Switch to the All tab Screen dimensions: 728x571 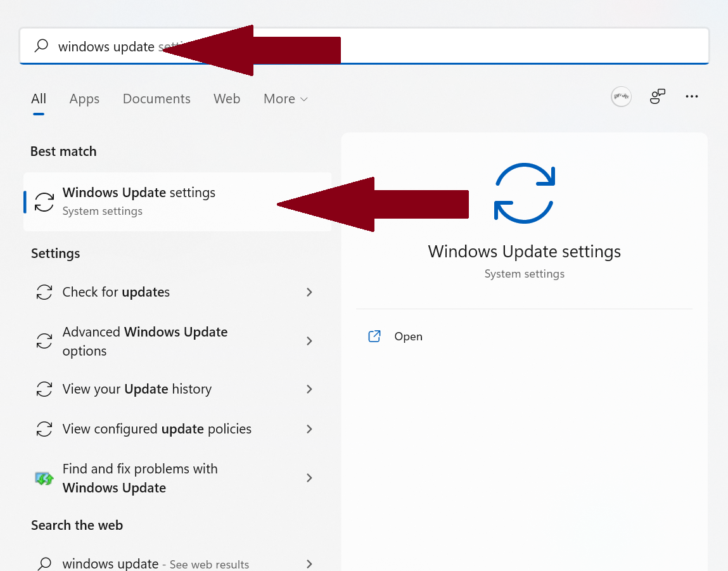[39, 98]
